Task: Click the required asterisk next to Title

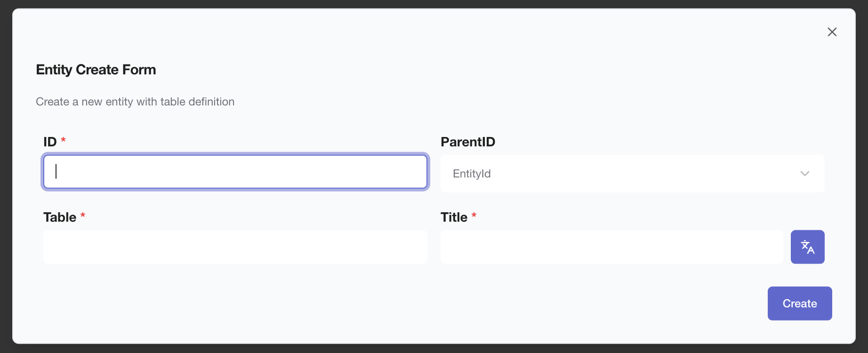Action: (474, 216)
